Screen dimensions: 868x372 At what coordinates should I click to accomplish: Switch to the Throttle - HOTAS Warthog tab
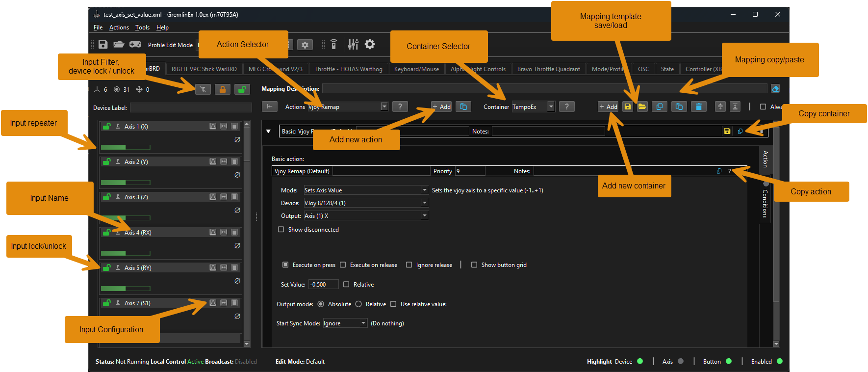348,69
